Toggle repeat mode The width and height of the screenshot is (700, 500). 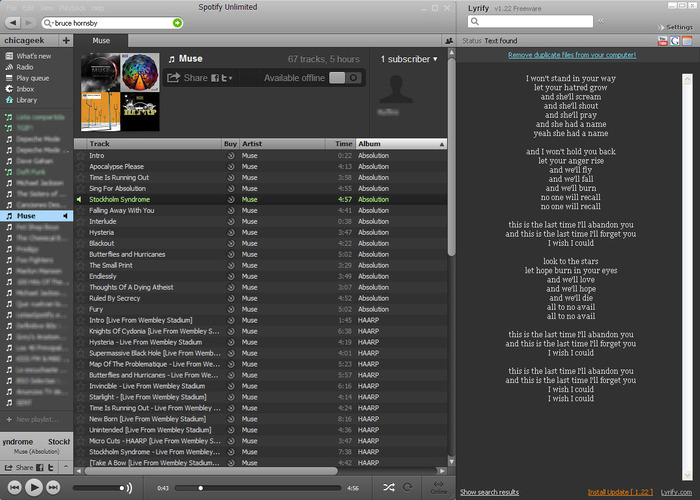[x=408, y=487]
